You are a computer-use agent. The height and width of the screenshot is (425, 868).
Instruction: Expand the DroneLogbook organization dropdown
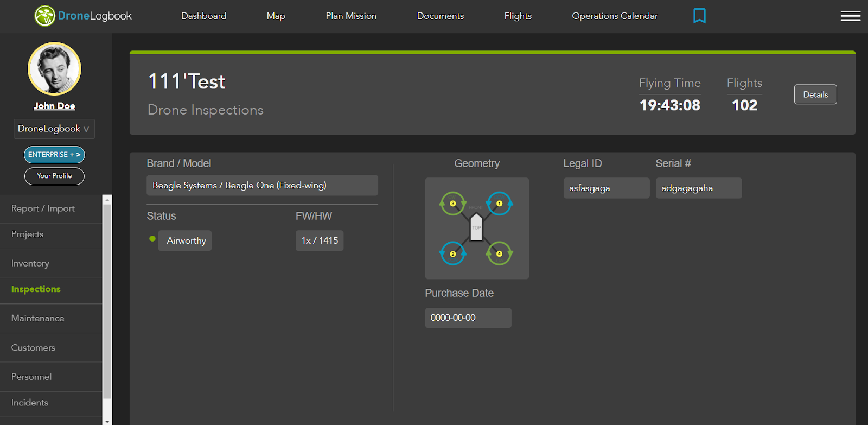[x=54, y=129]
